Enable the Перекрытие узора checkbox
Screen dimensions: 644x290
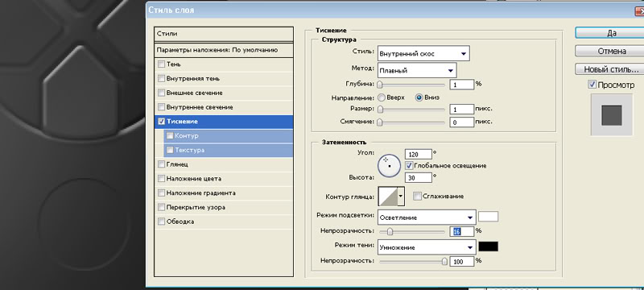coord(162,208)
